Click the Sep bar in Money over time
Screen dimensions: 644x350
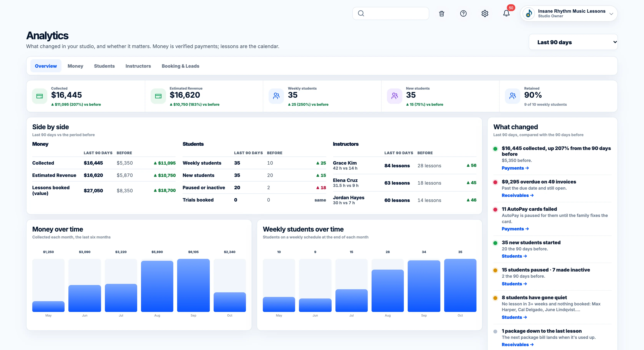[193, 285]
